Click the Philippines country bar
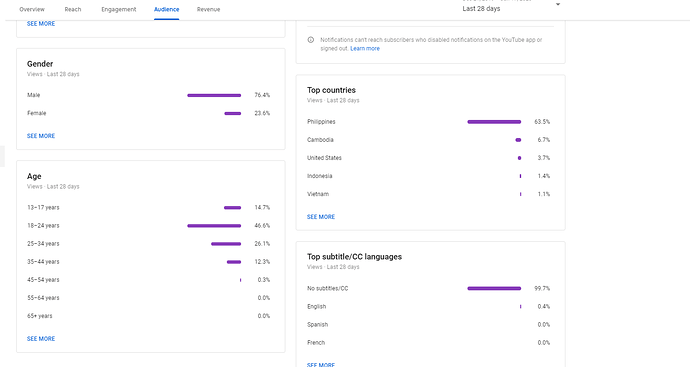This screenshot has height=367, width=690. click(494, 122)
